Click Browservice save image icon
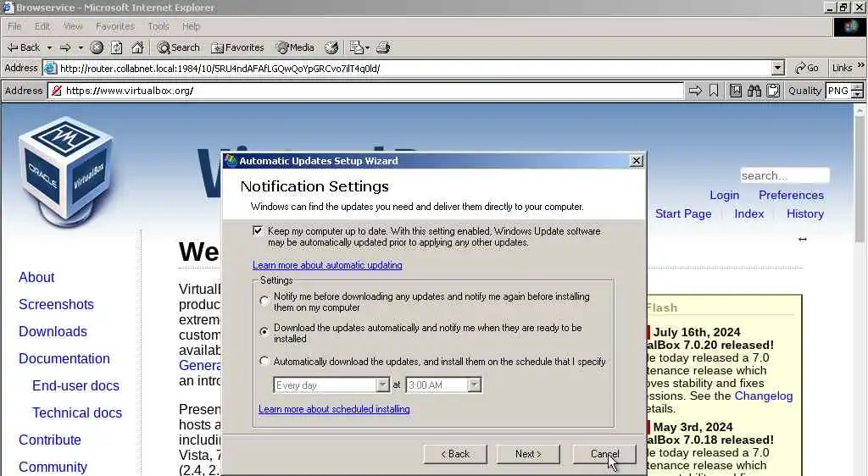Screen dimensions: 868x476 coord(736,91)
